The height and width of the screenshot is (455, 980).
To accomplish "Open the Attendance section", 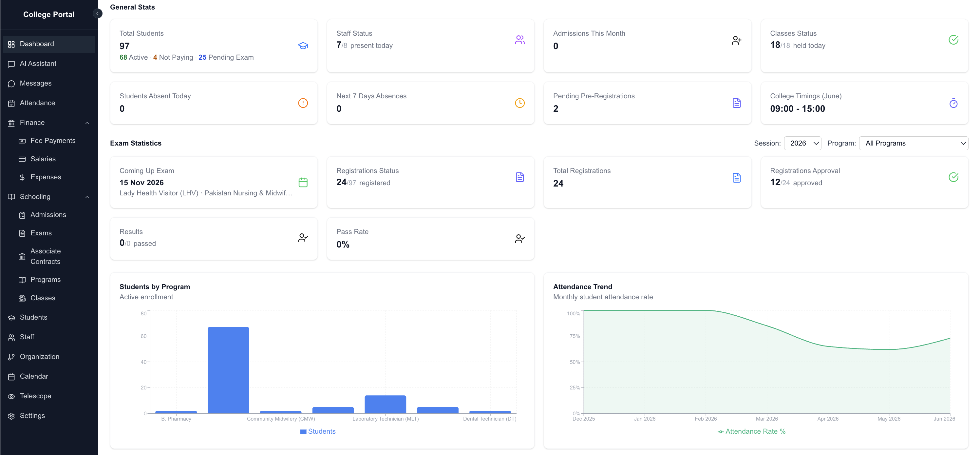I will [x=49, y=103].
